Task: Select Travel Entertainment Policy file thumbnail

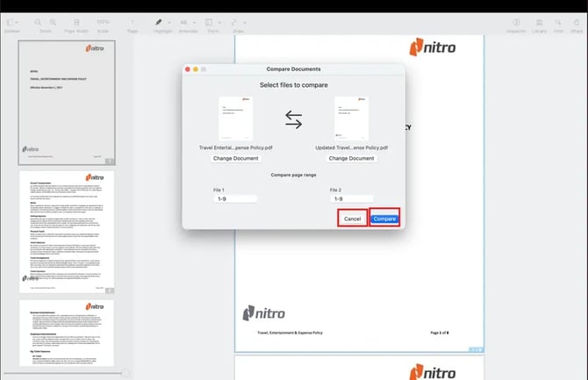Action: pos(235,118)
